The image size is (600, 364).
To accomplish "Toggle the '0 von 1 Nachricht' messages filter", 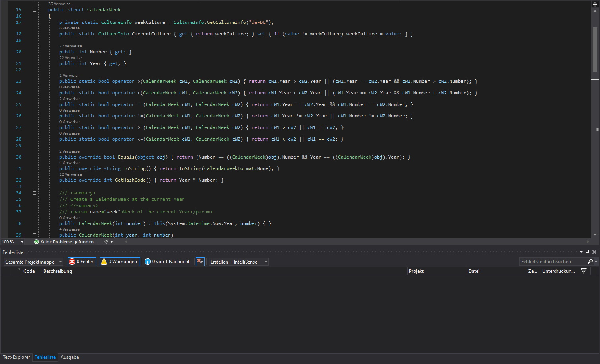I will pos(167,262).
